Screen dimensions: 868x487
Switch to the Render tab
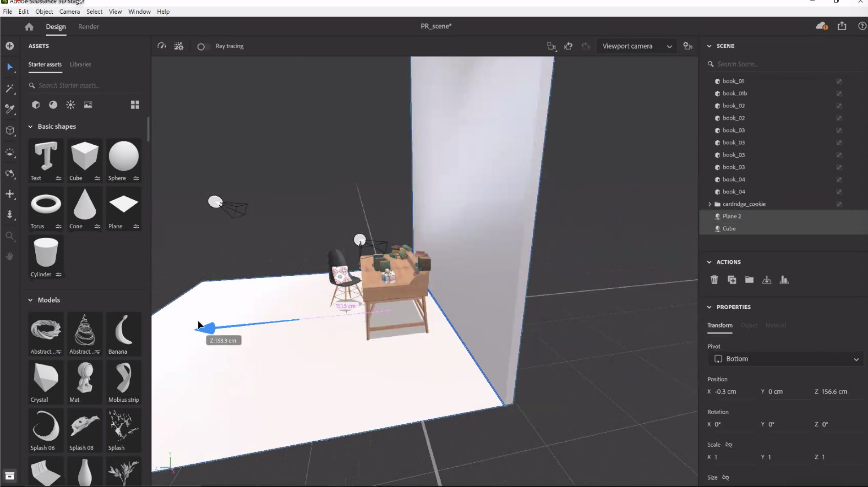pos(88,27)
